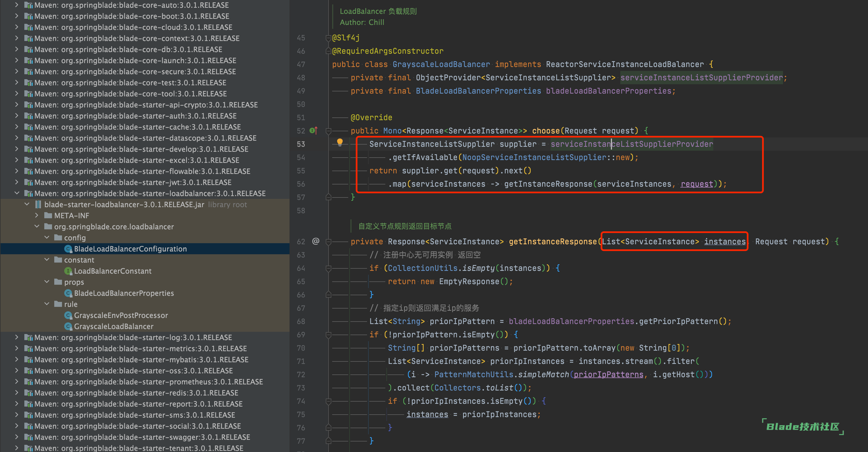Click the underlined priorIpPatterns argument on line 72
Screen dimensions: 868x452
point(609,374)
